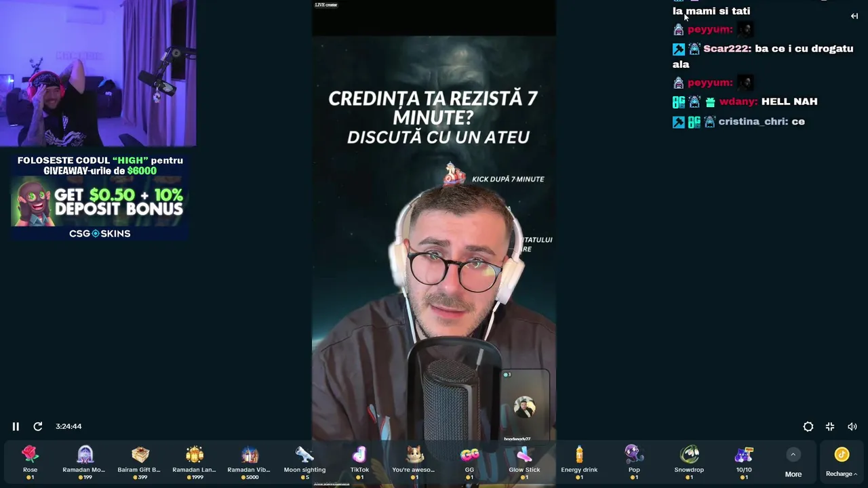
Task: Open chat user cristina_chri profile
Action: (x=752, y=121)
